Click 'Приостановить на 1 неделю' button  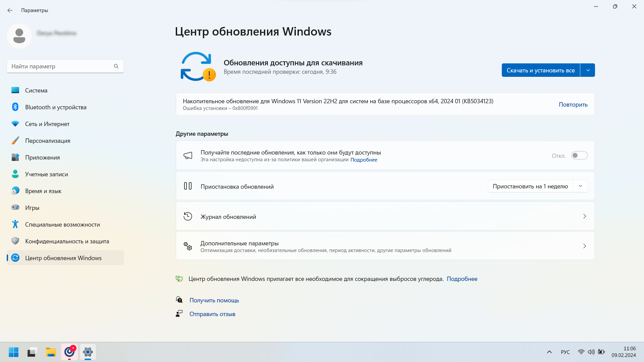point(530,186)
